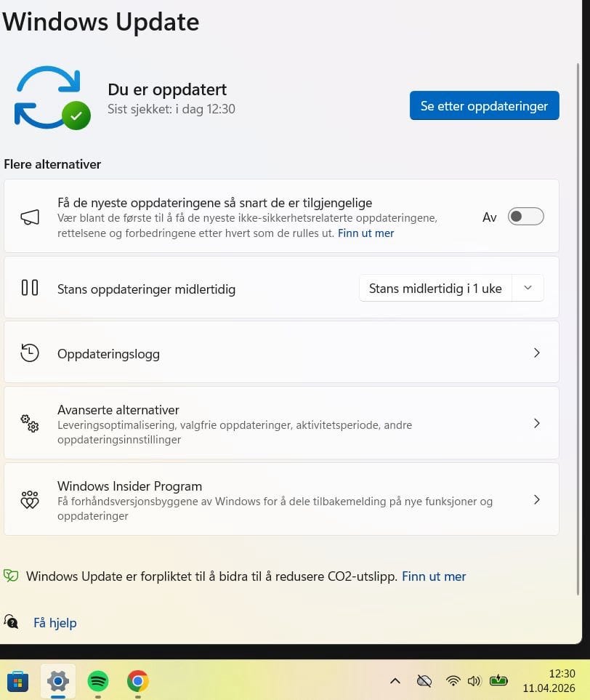Click the Av toggle state label
The height and width of the screenshot is (700, 590).
coord(489,217)
